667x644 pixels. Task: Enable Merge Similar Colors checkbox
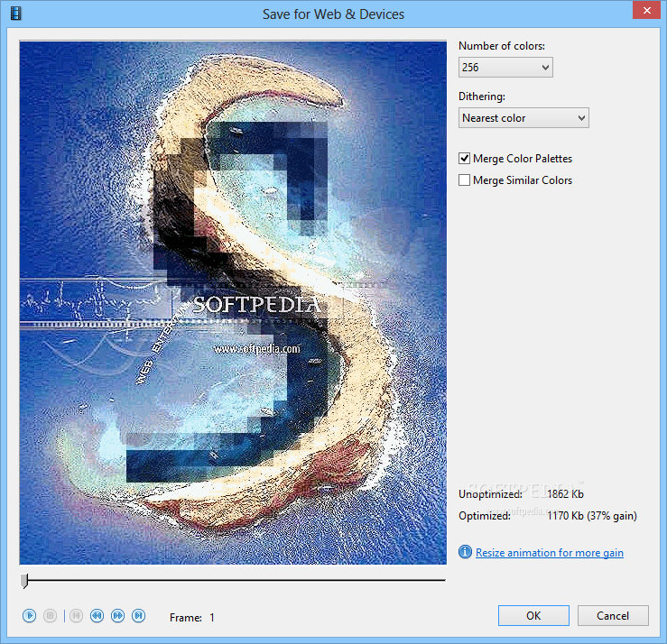coord(465,180)
